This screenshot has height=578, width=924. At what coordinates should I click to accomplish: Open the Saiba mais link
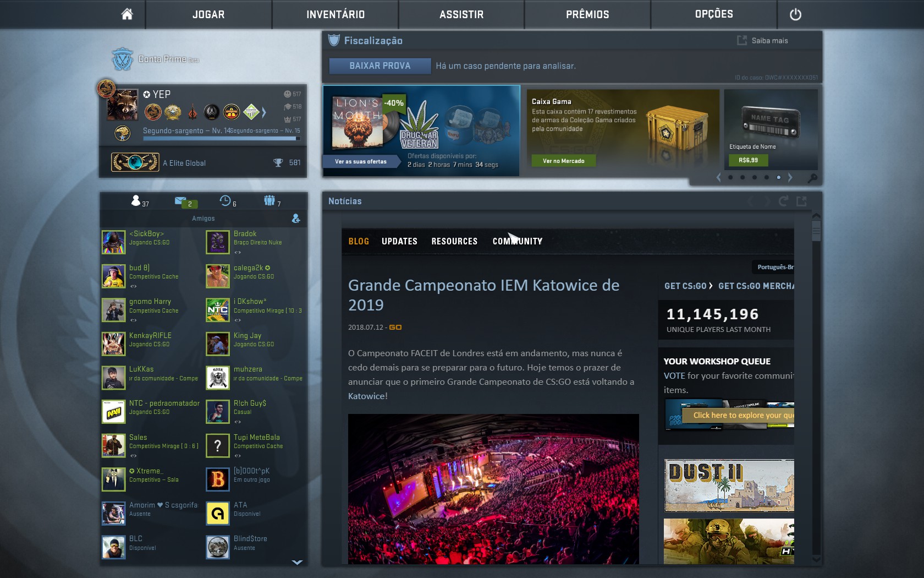coord(763,40)
